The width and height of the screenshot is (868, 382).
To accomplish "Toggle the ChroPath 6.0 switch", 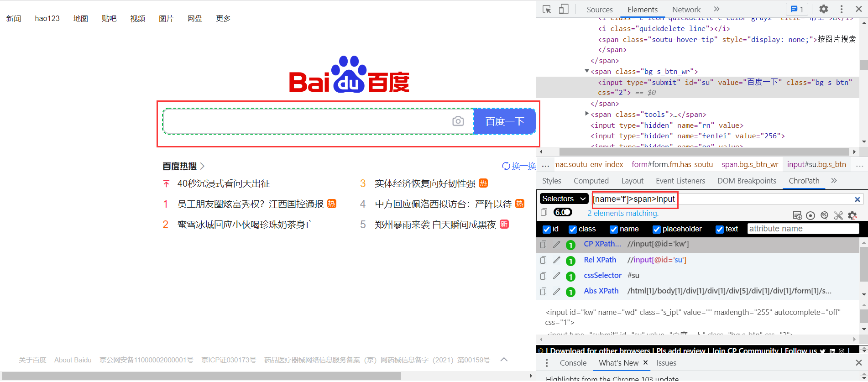I will tap(563, 212).
